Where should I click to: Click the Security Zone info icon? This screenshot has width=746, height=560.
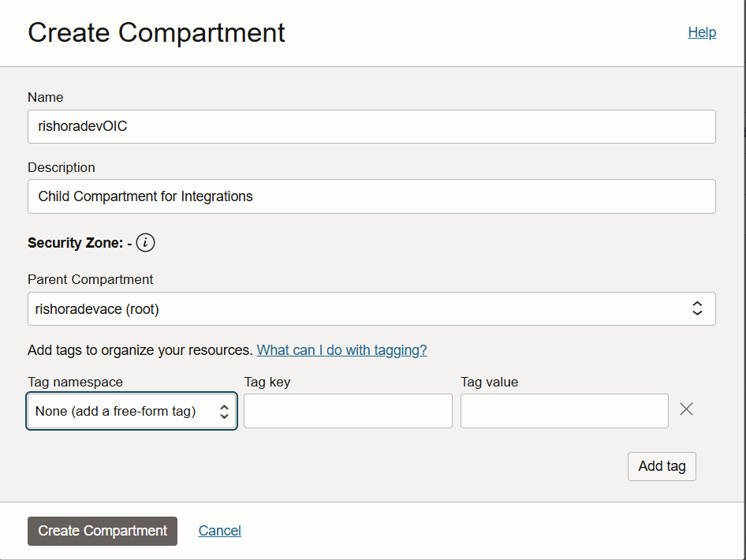pyautogui.click(x=145, y=243)
